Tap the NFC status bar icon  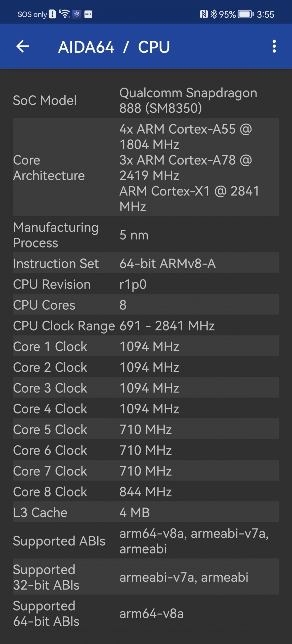pyautogui.click(x=203, y=14)
